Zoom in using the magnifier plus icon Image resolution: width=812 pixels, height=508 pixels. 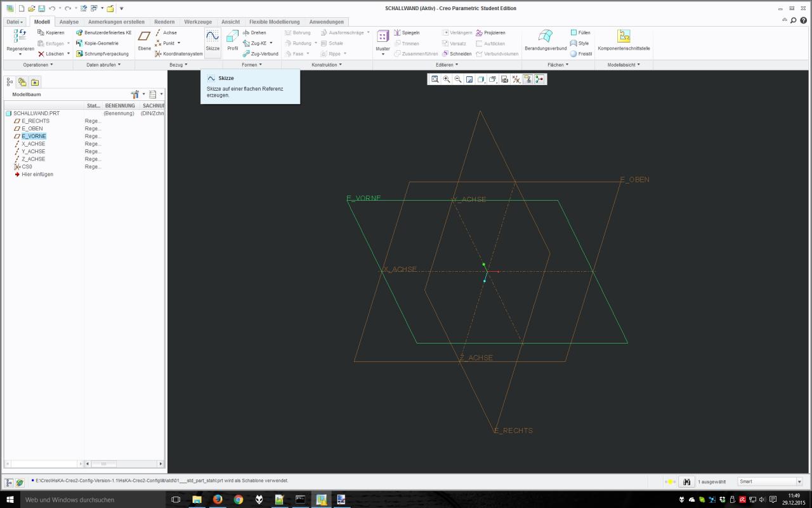pos(447,79)
